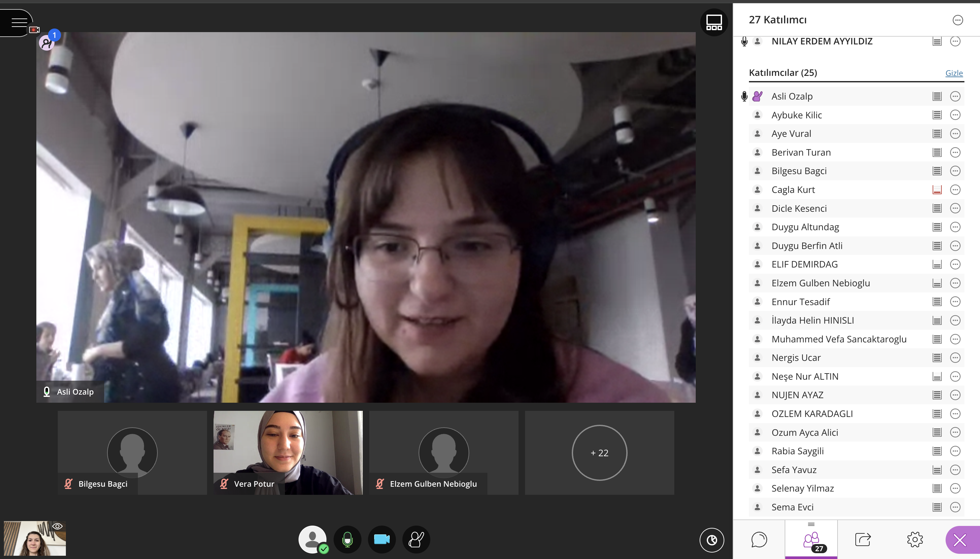
Task: Click Duygu Altundag's avatar icon in list
Action: (757, 227)
